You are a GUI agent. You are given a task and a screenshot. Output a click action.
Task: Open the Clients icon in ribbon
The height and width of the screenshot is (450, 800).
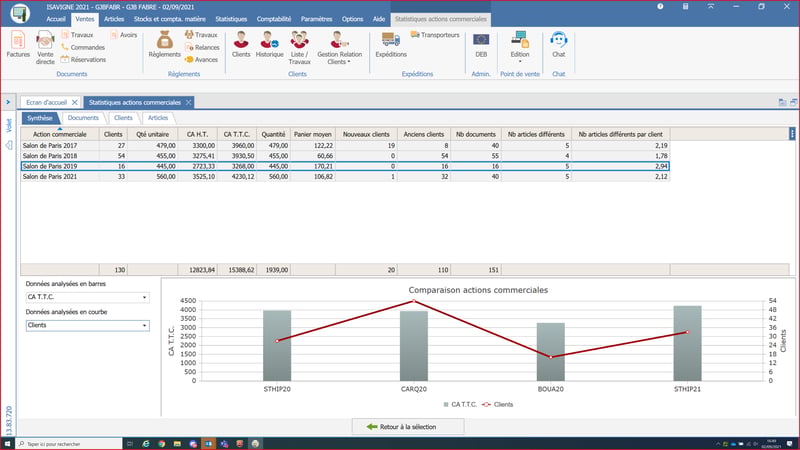(241, 44)
